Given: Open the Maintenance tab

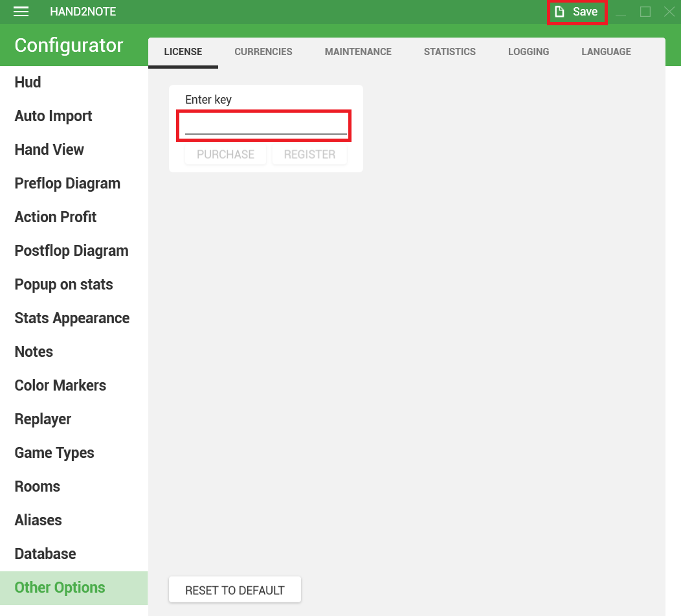Looking at the screenshot, I should tap(358, 52).
